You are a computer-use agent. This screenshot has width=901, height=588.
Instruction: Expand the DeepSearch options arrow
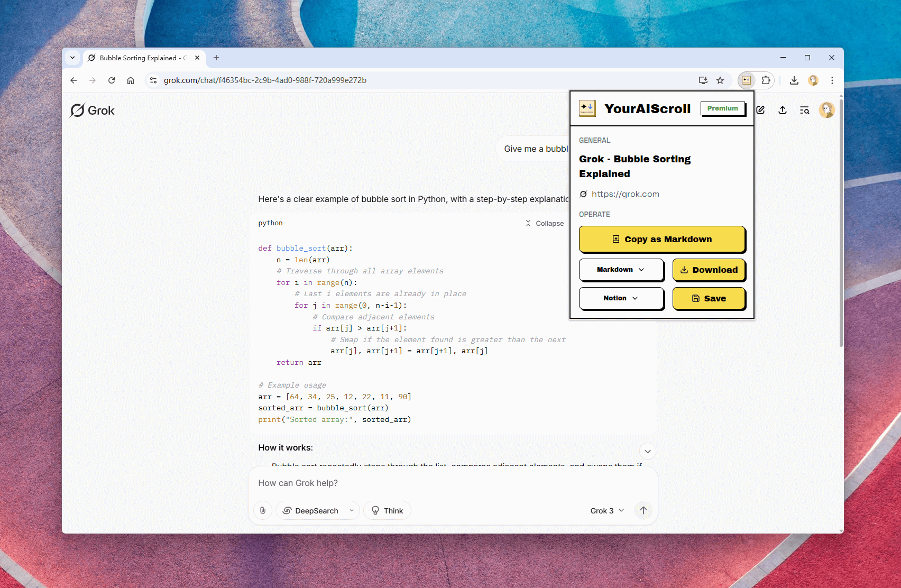(352, 510)
